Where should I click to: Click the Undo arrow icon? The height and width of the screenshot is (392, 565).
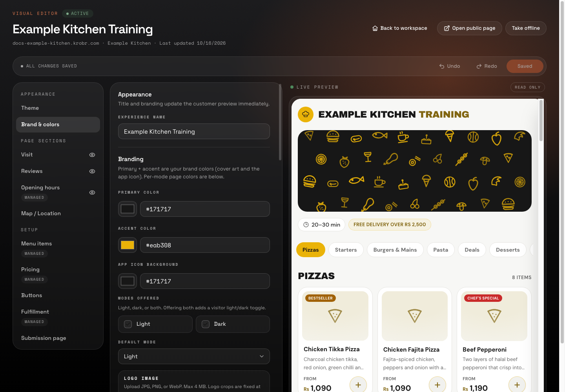442,66
